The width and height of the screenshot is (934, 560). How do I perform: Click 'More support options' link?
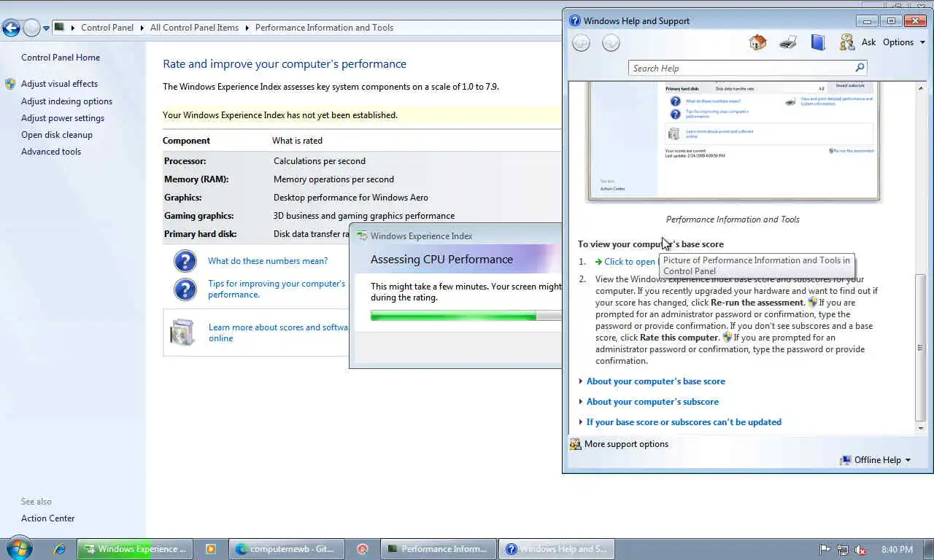click(x=626, y=444)
